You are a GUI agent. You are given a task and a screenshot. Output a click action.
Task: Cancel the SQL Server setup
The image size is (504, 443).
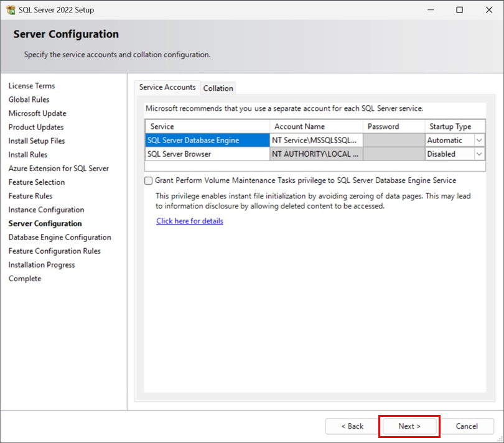pyautogui.click(x=467, y=426)
